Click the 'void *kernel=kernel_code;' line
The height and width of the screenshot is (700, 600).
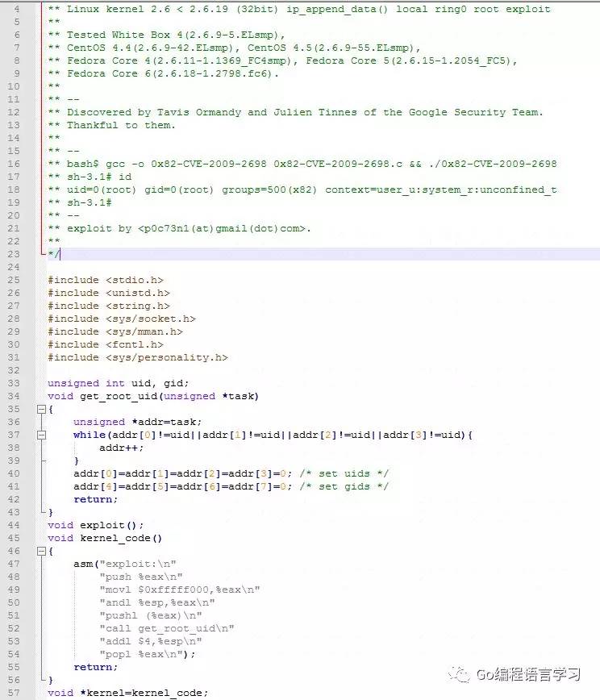click(x=127, y=693)
